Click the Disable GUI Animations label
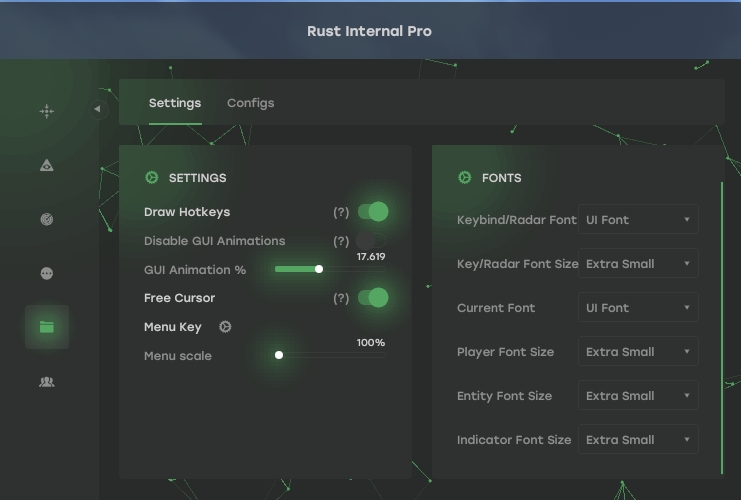This screenshot has width=741, height=500. (215, 241)
